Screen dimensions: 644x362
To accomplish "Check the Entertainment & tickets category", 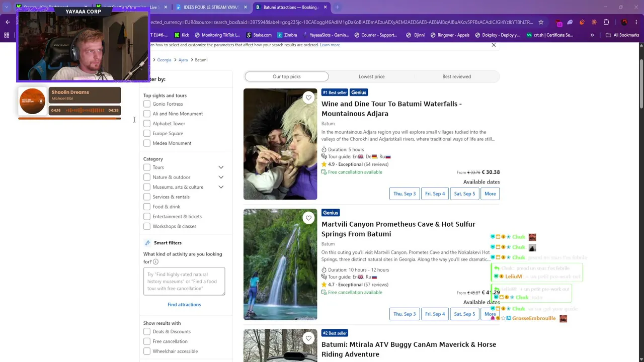I will click(x=147, y=217).
